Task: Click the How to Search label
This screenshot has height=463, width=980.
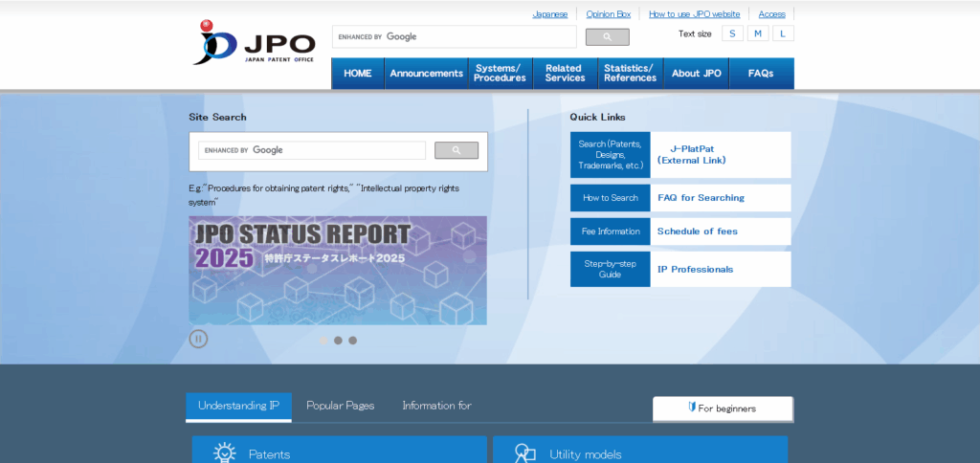Action: pyautogui.click(x=610, y=197)
